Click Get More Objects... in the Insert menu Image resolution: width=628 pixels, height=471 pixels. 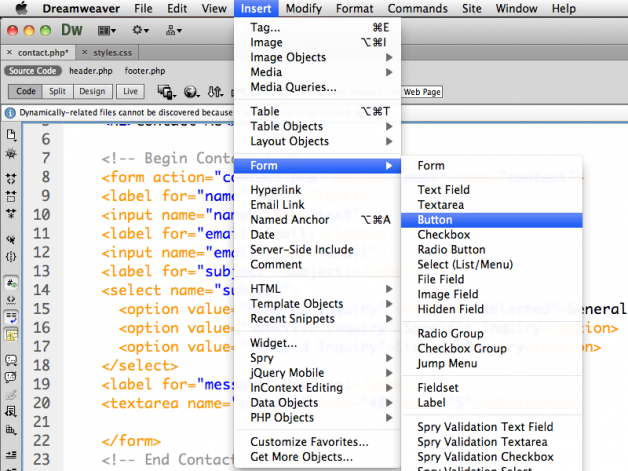(x=317, y=457)
